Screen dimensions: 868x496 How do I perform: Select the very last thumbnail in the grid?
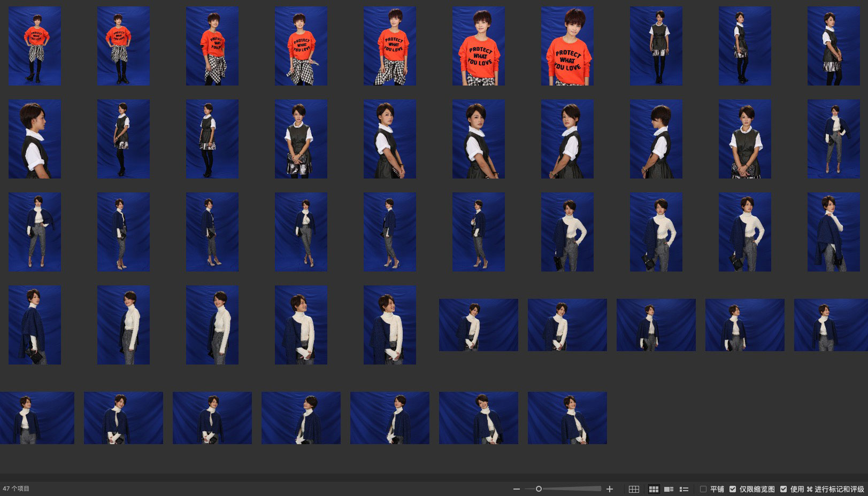click(x=567, y=418)
